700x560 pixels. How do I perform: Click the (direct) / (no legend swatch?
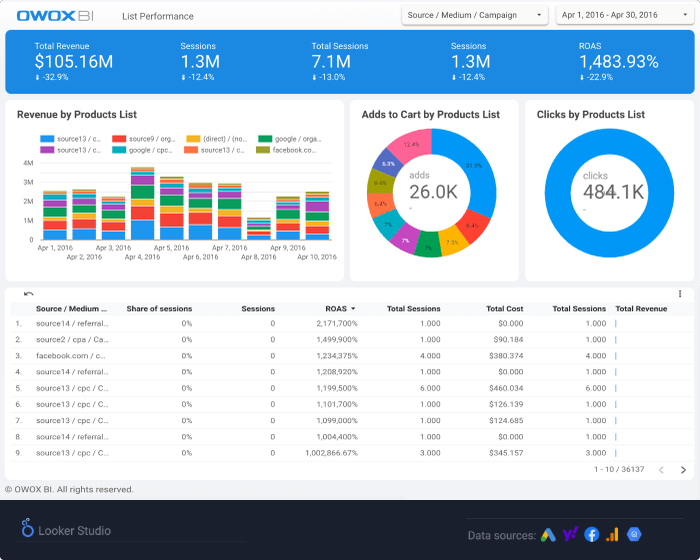pos(193,139)
